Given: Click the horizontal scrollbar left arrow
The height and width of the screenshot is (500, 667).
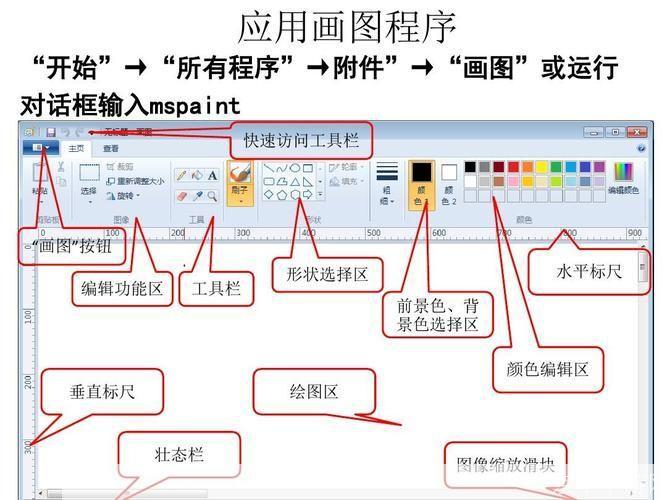Looking at the screenshot, I should click(x=41, y=494).
